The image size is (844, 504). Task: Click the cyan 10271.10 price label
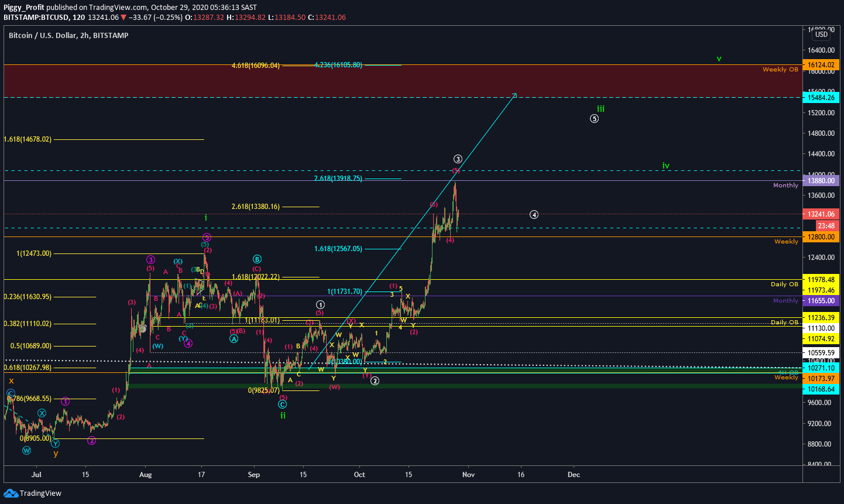[x=821, y=368]
